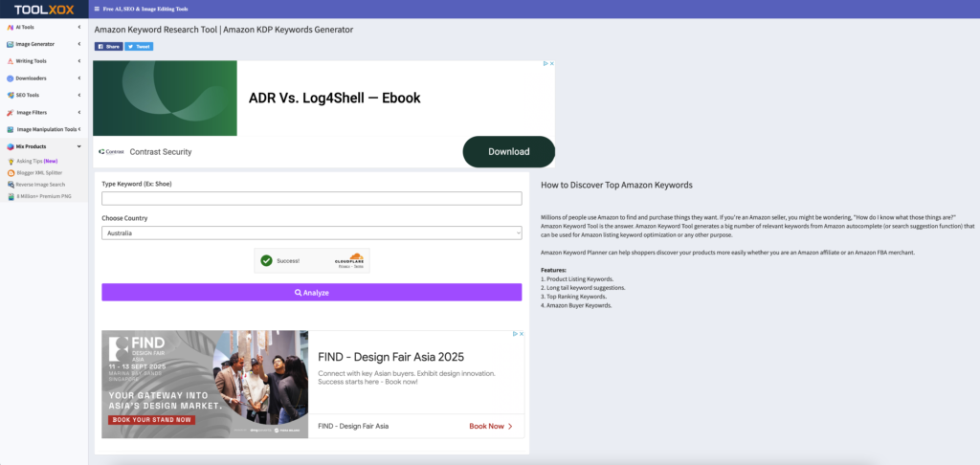This screenshot has height=465, width=980.
Task: Click the Facebook Share button
Action: click(109, 46)
